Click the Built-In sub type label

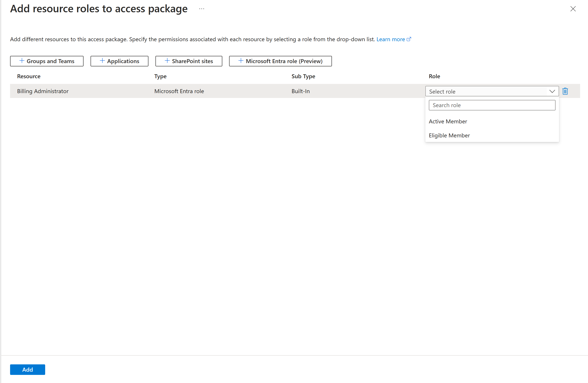coord(300,91)
